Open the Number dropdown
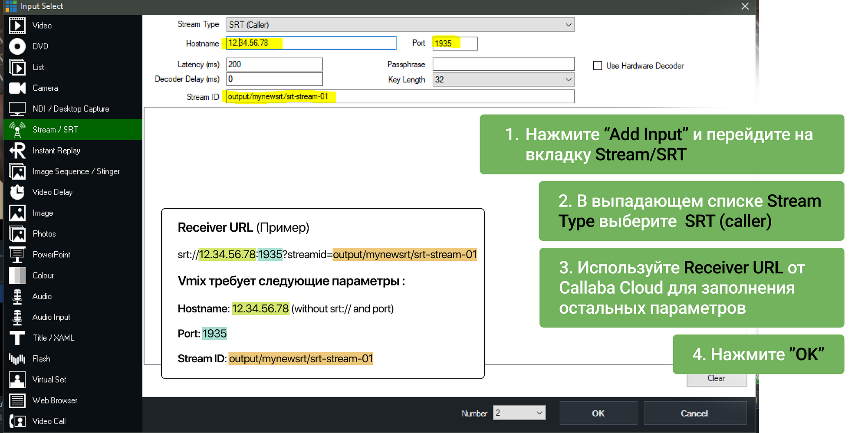 tap(519, 413)
